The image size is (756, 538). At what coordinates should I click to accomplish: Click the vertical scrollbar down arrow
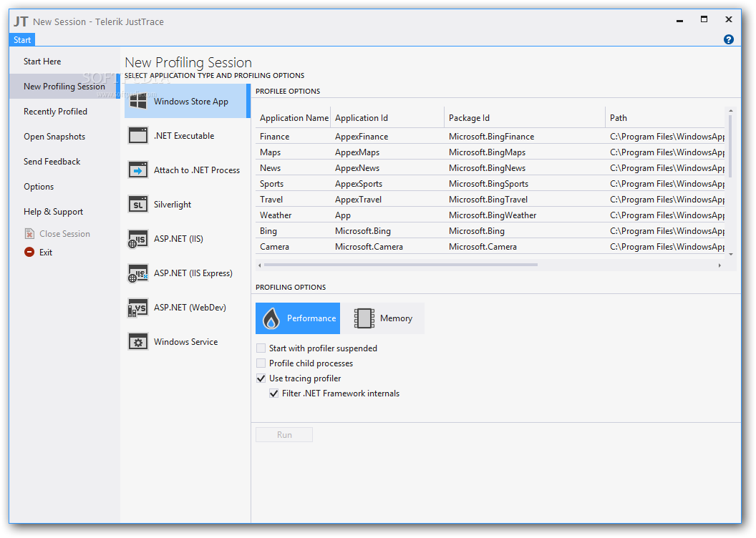point(731,254)
